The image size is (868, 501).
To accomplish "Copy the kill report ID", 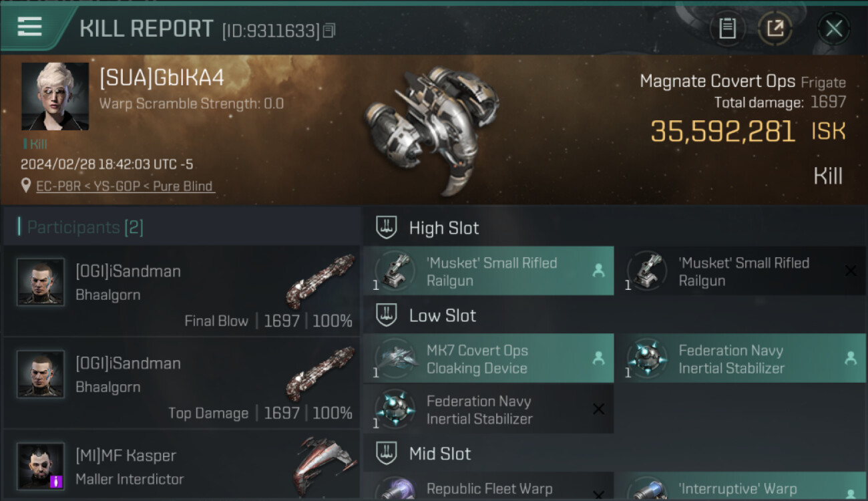I will point(329,31).
